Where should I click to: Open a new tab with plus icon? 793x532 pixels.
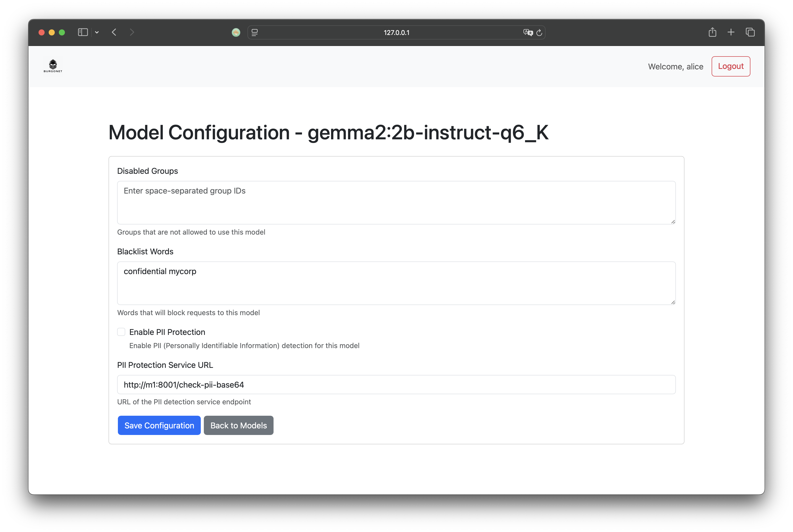click(731, 32)
